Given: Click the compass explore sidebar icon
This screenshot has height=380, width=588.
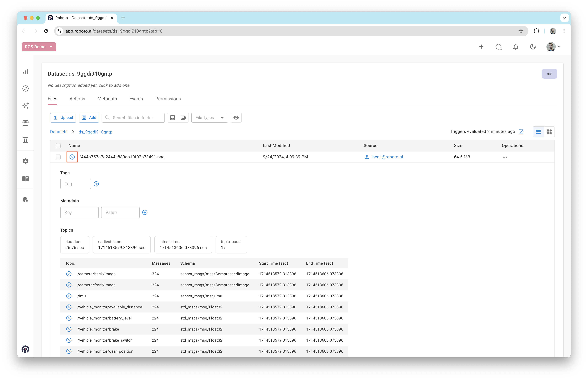Looking at the screenshot, I should click(x=26, y=89).
